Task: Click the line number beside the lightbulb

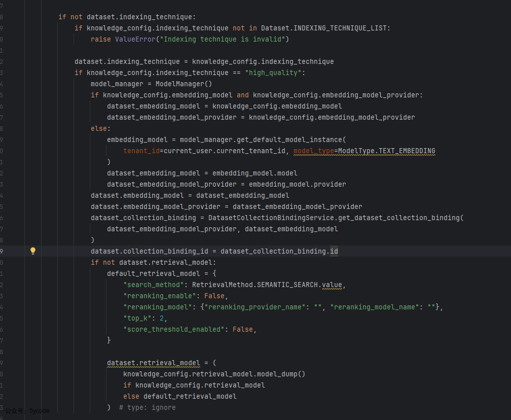Action: 2,251
